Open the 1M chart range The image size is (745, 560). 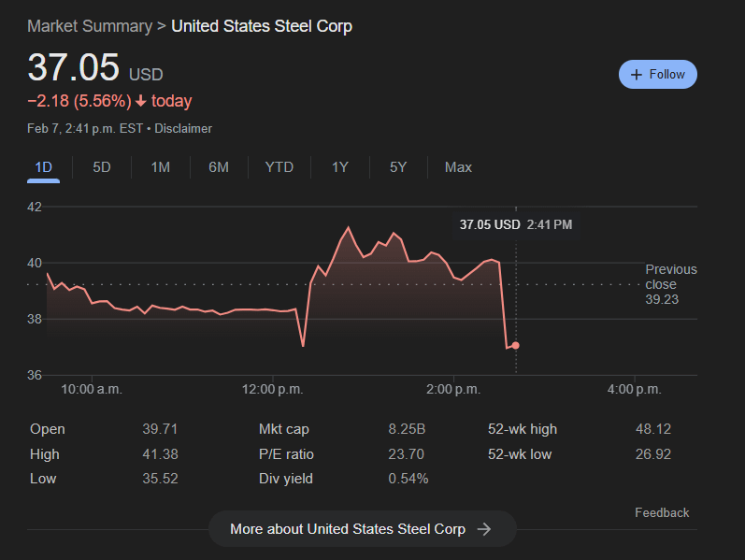tap(161, 167)
